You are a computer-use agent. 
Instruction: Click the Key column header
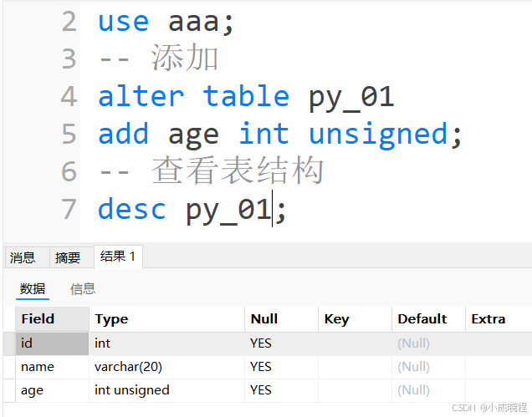click(x=336, y=318)
